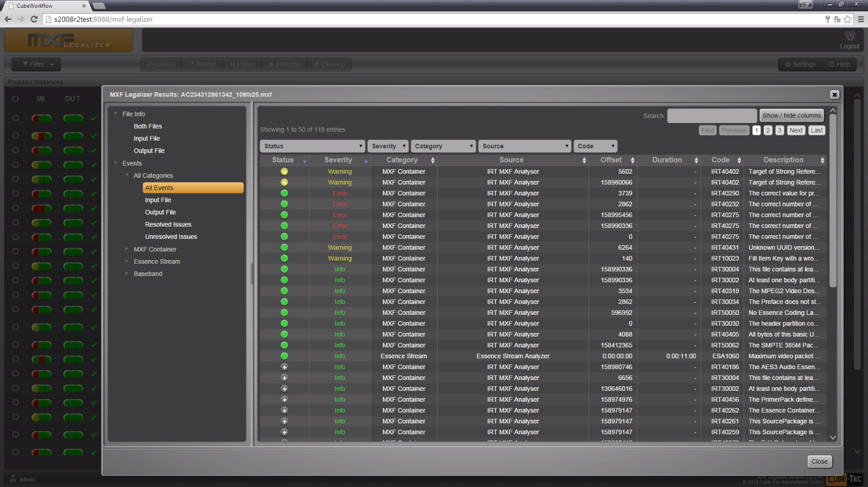Click the browser back arrow
The width and height of the screenshot is (868, 487).
(8, 19)
